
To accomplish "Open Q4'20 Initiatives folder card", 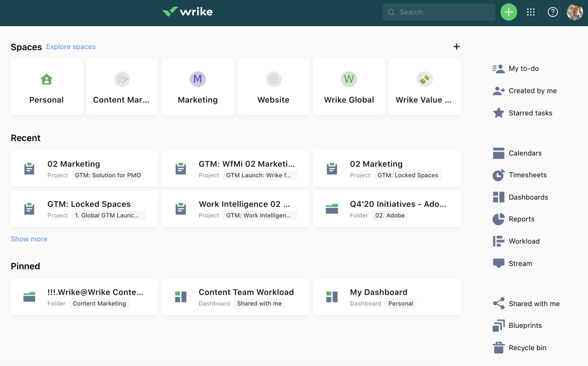I will point(387,209).
